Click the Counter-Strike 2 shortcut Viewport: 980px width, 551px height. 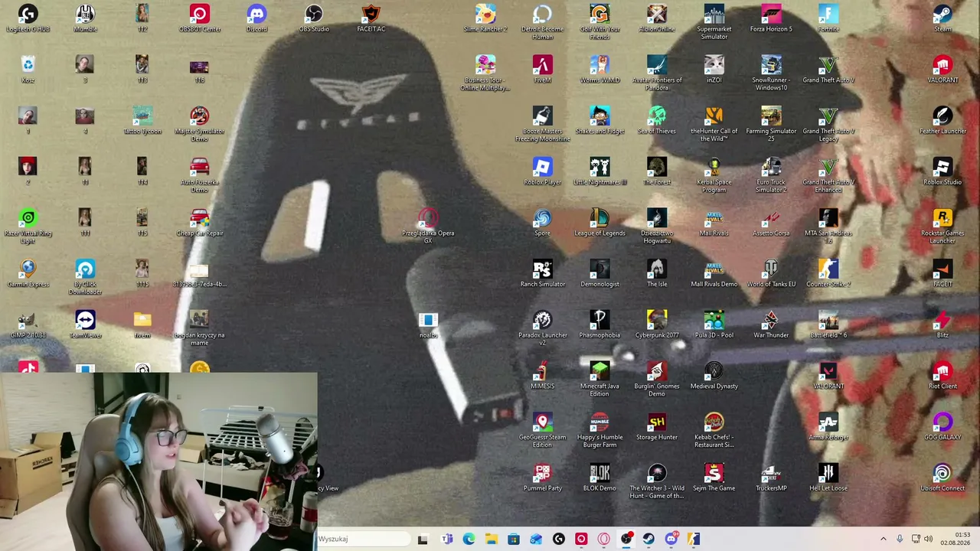click(x=828, y=274)
